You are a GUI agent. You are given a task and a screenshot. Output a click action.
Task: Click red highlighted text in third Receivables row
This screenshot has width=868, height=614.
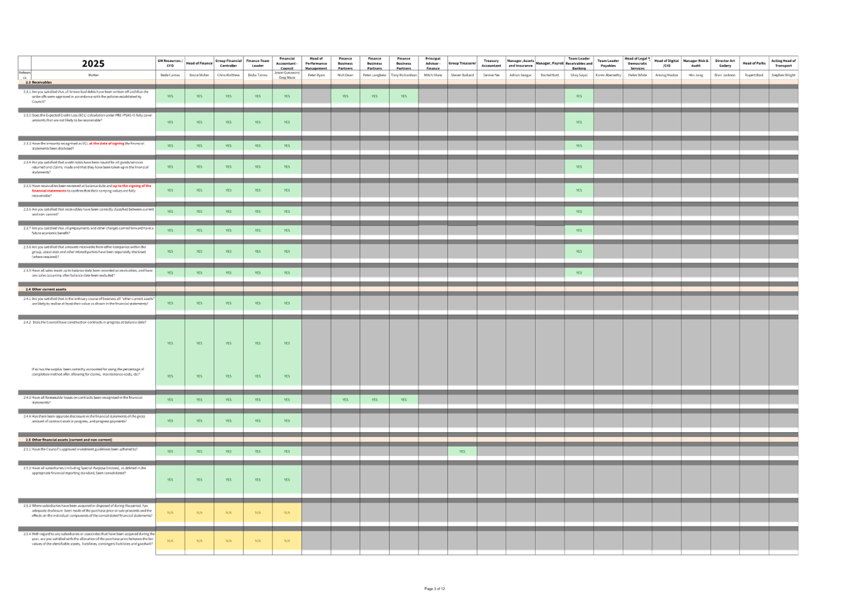coord(107,143)
